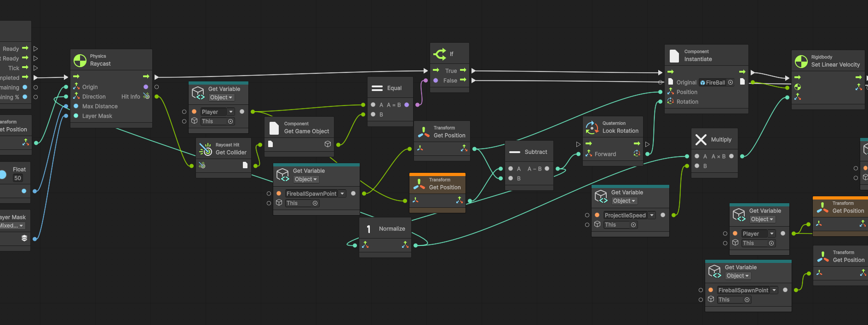
Task: Click the Component Instantiate node document icon
Action: point(674,56)
